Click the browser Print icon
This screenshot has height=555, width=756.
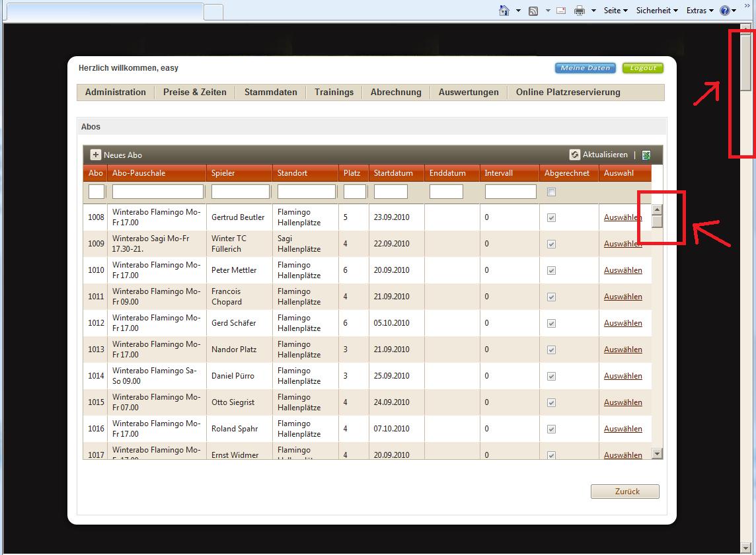[x=580, y=11]
